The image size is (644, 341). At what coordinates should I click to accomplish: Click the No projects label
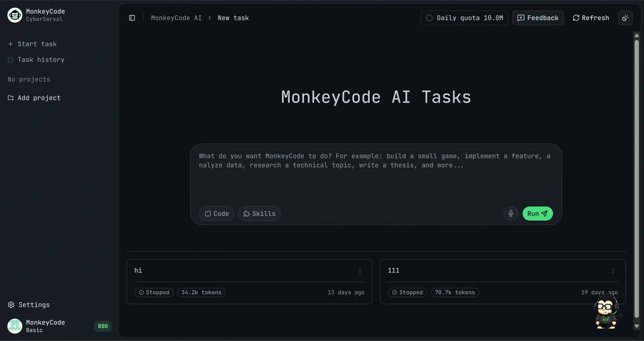point(29,79)
